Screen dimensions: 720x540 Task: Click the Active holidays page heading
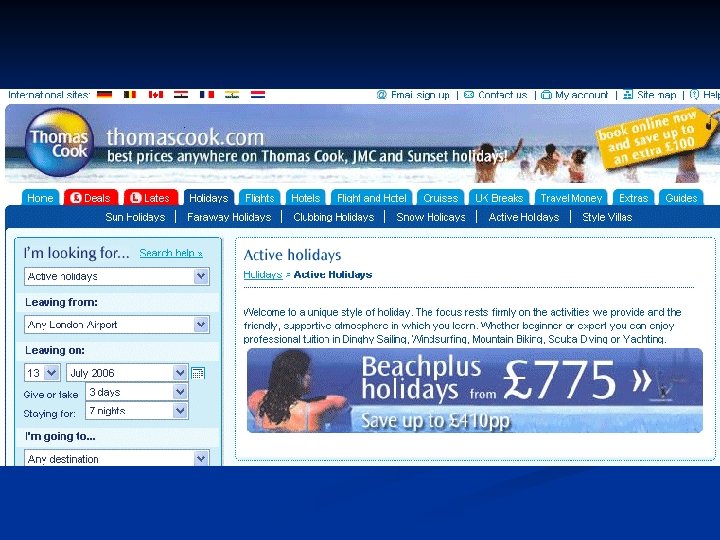tap(292, 255)
